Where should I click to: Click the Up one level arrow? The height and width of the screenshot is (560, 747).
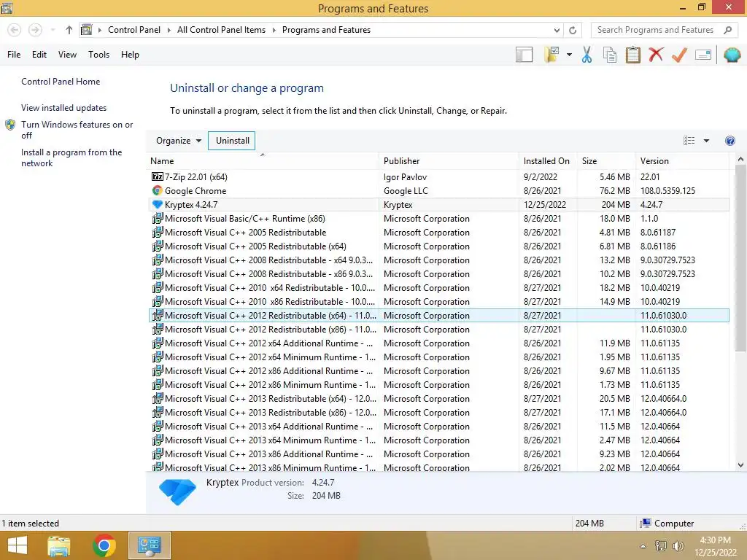coord(69,30)
